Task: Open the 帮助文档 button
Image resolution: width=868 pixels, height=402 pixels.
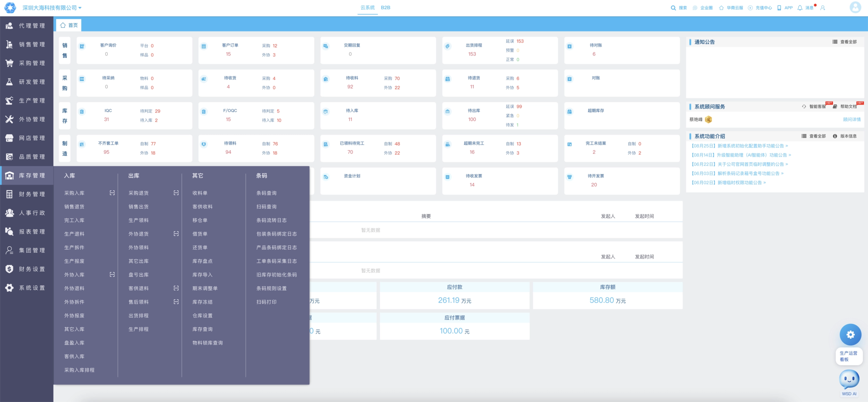Action: click(x=844, y=106)
